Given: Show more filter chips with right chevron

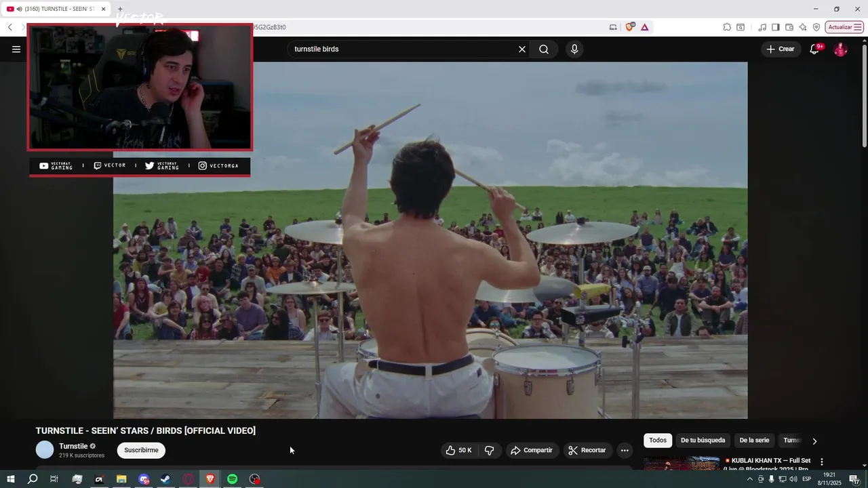Looking at the screenshot, I should pos(814,441).
